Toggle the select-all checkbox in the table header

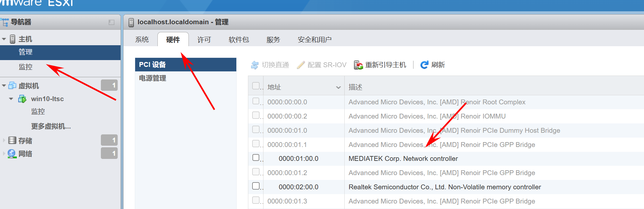coord(256,86)
